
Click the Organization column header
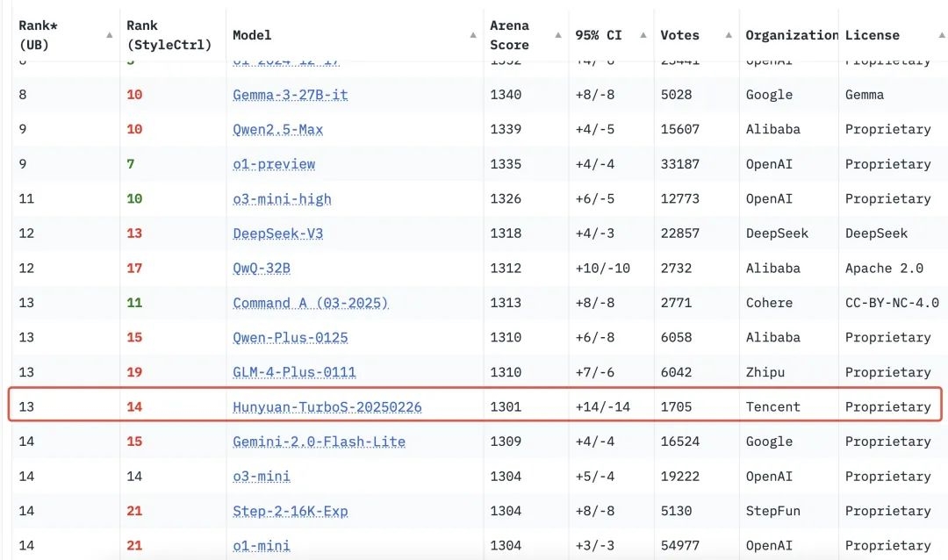(789, 35)
